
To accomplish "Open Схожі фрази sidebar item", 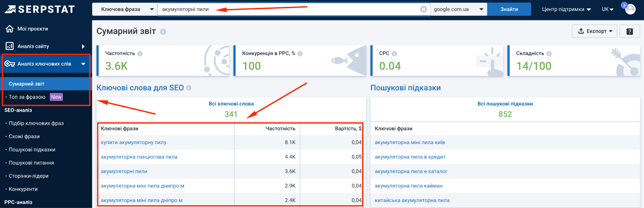I will 24,137.
